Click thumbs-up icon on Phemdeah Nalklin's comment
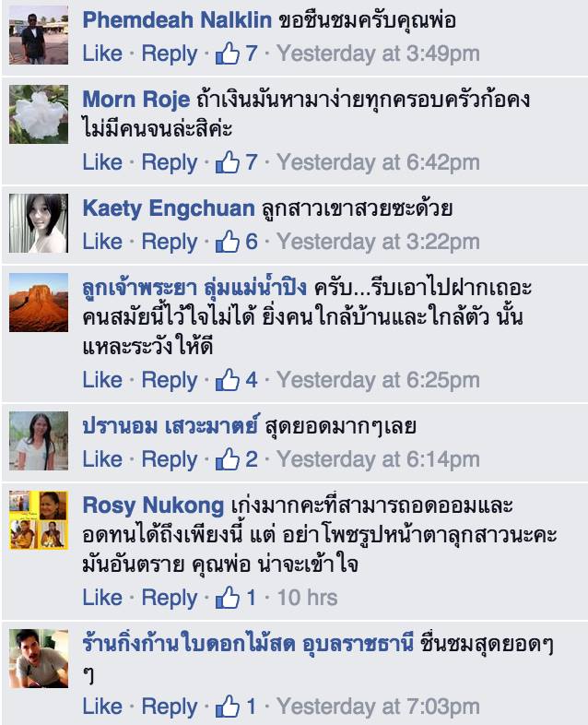Screen dimensions: 588x725 [x=228, y=53]
